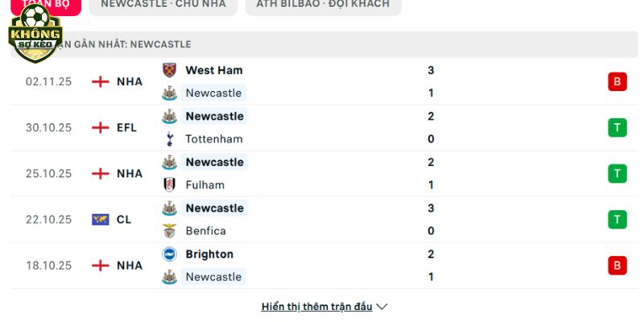Open the Hiển thị thêm trận đấu link
644x322 pixels.
point(316,307)
